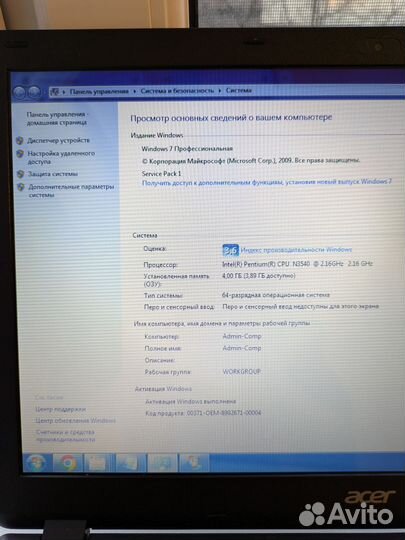The image size is (405, 540).
Task: Click 'Service Pack 1' text
Action: click(161, 174)
